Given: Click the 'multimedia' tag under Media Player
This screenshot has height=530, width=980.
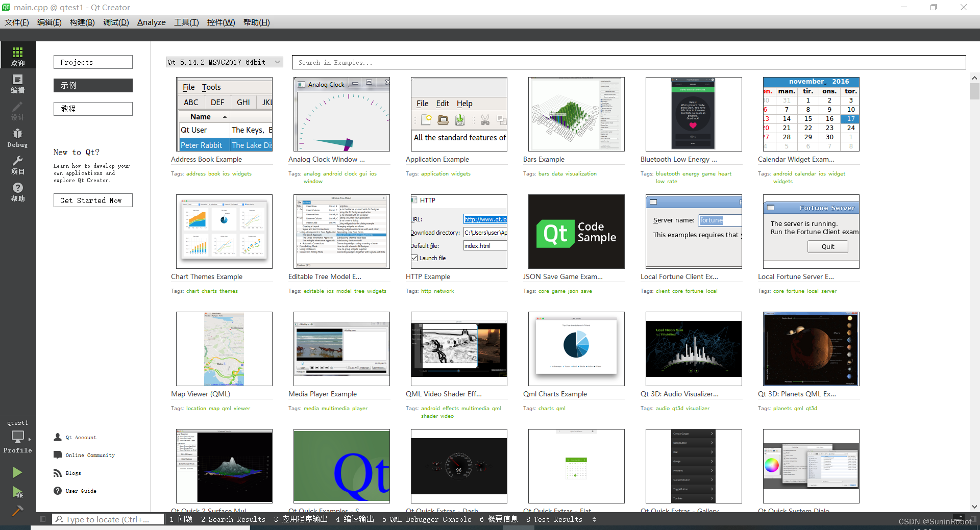Looking at the screenshot, I should (335, 409).
